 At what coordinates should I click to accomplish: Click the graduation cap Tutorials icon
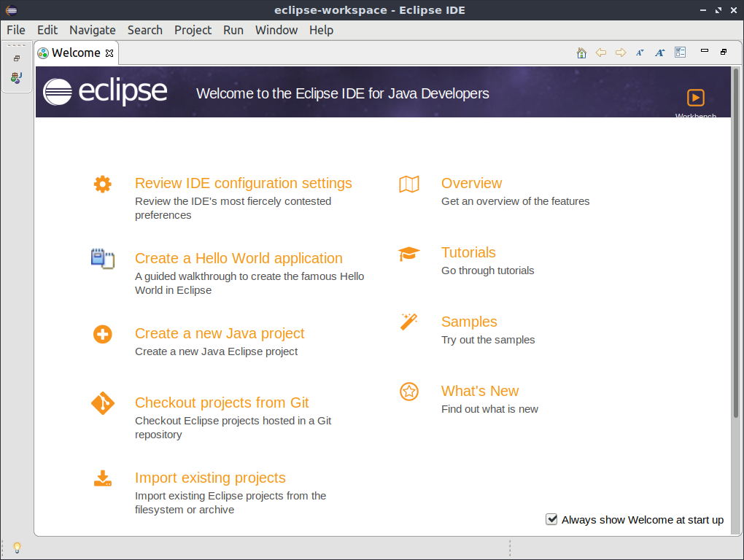tap(409, 254)
